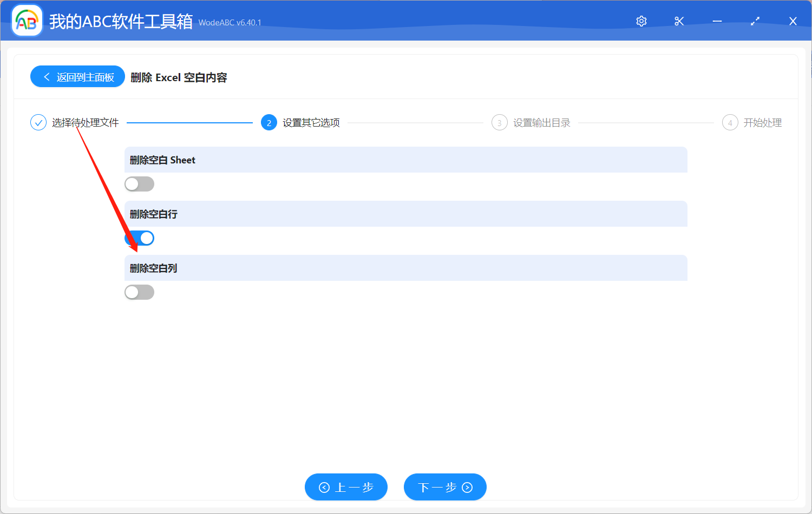Click the back chevron inside 返回到主面板 button
Viewport: 812px width, 514px height.
pyautogui.click(x=46, y=76)
